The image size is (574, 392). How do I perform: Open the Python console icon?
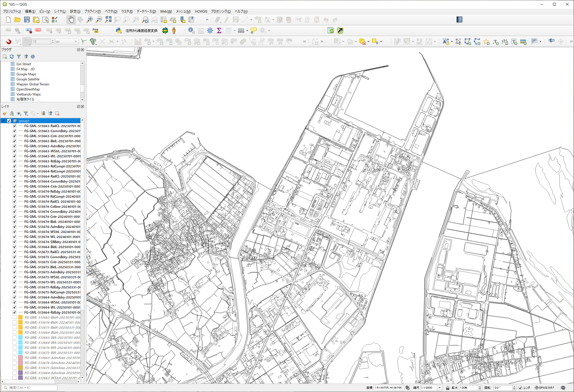click(x=118, y=31)
